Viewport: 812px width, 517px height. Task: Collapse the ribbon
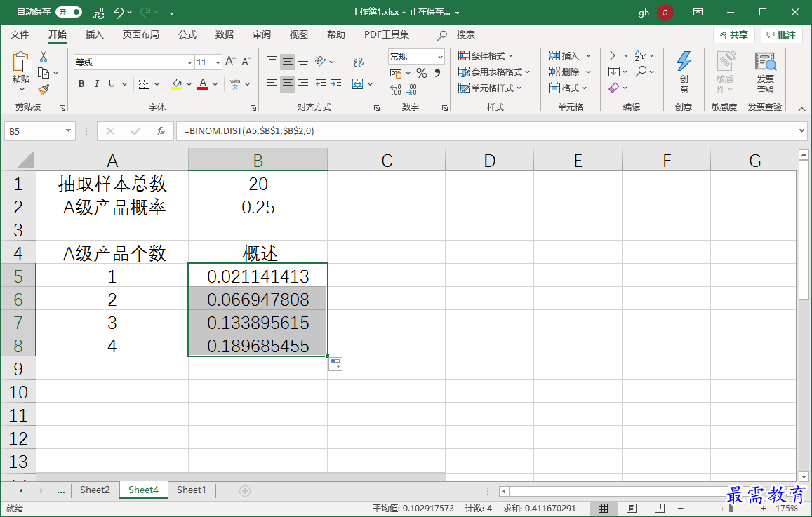pyautogui.click(x=801, y=108)
